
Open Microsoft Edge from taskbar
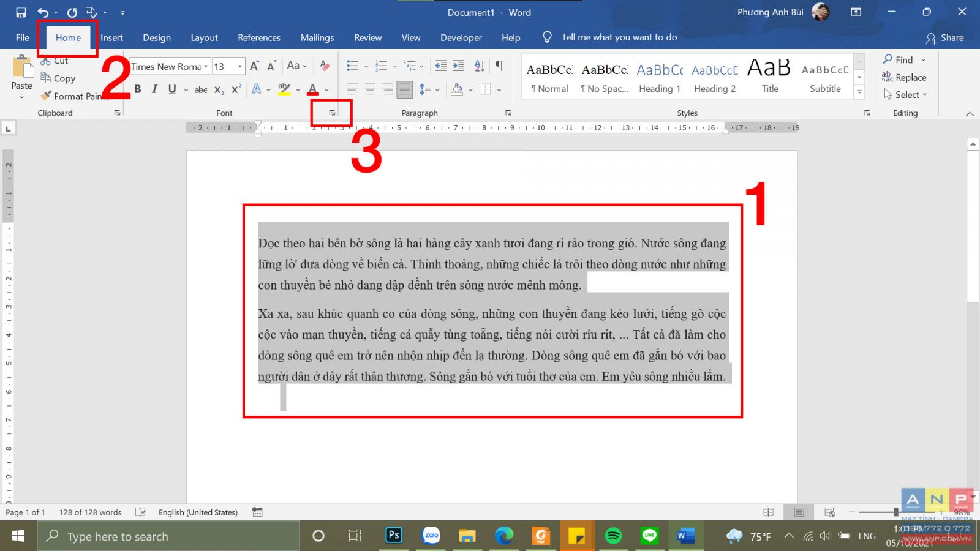pyautogui.click(x=504, y=536)
